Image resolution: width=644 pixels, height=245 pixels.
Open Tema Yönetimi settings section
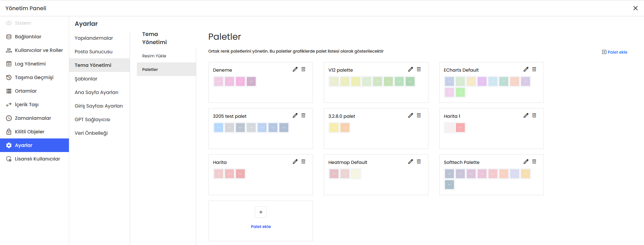coord(93,65)
